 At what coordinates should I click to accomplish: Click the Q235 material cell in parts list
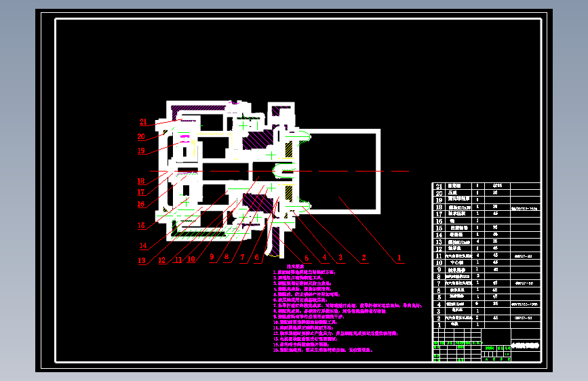tap(497, 186)
